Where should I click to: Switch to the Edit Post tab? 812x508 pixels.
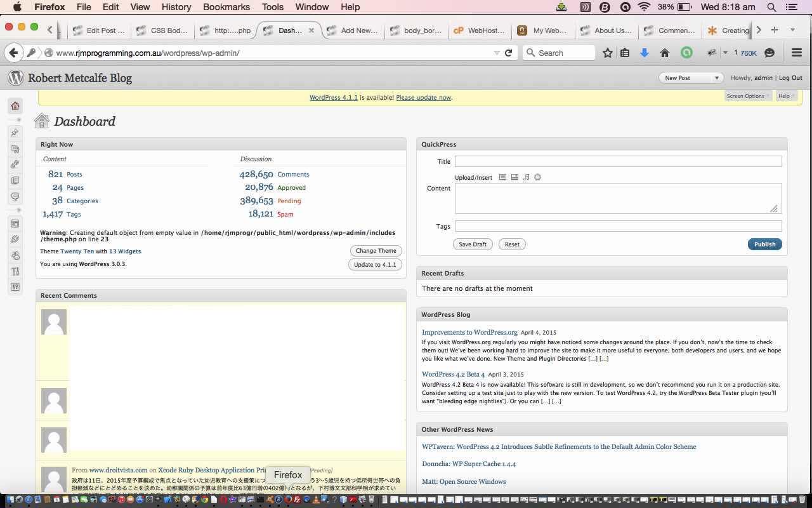point(99,30)
